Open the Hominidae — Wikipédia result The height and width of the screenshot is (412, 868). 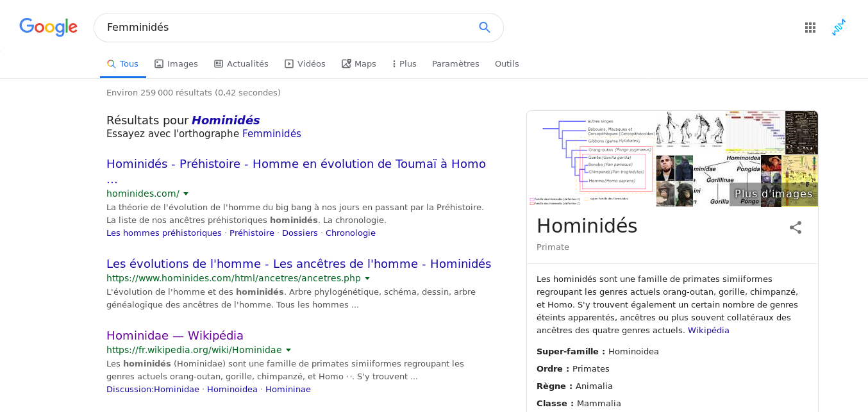(x=174, y=335)
